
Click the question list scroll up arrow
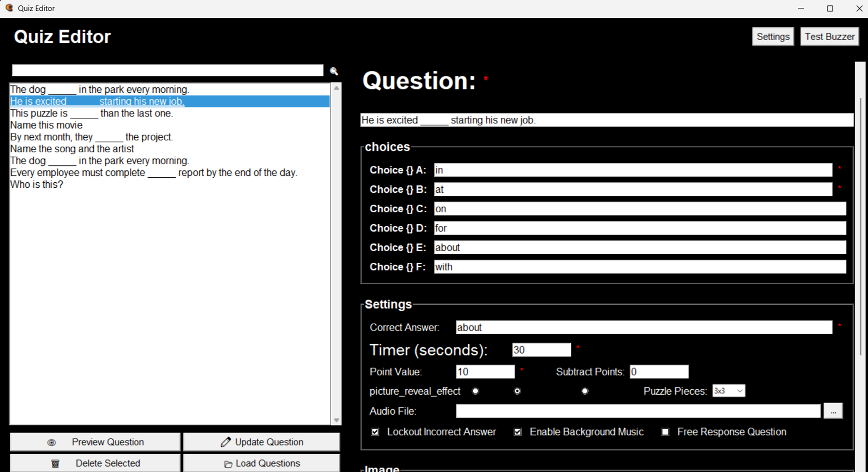tap(336, 88)
